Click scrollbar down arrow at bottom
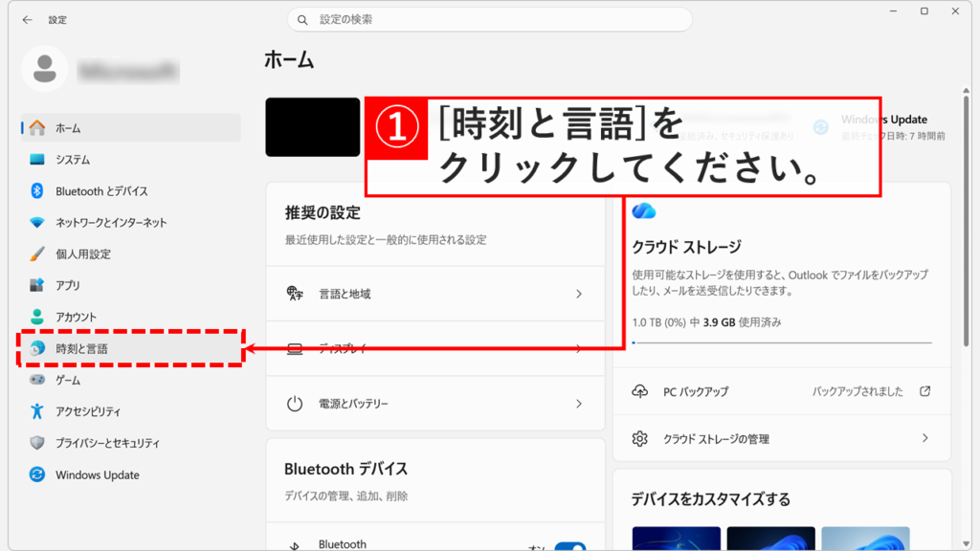Viewport: 980px width, 551px height. click(967, 543)
